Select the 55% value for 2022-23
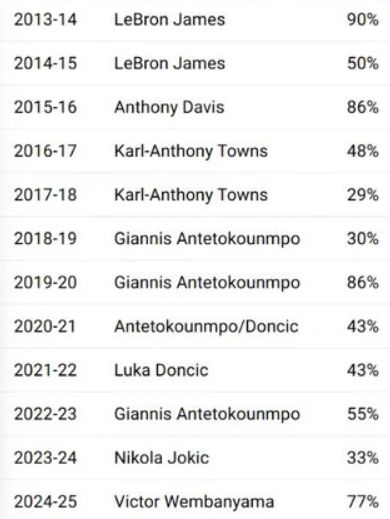The width and height of the screenshot is (390, 519). coord(363,414)
